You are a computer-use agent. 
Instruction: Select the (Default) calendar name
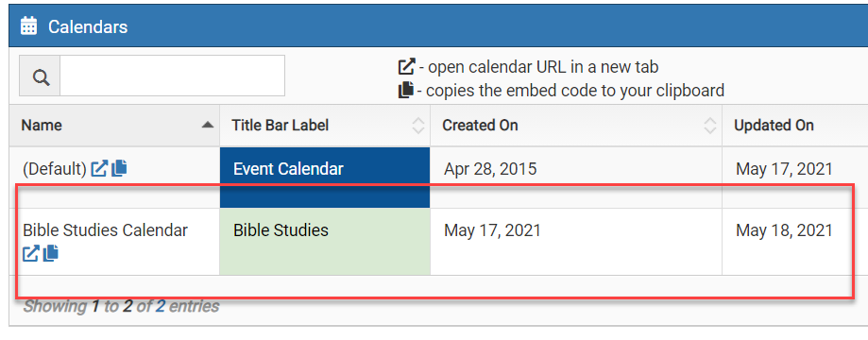tap(55, 169)
